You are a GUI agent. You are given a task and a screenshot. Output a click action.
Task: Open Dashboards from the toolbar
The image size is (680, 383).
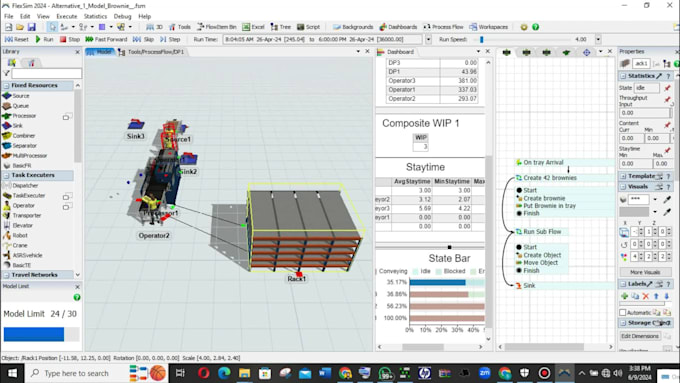click(398, 27)
